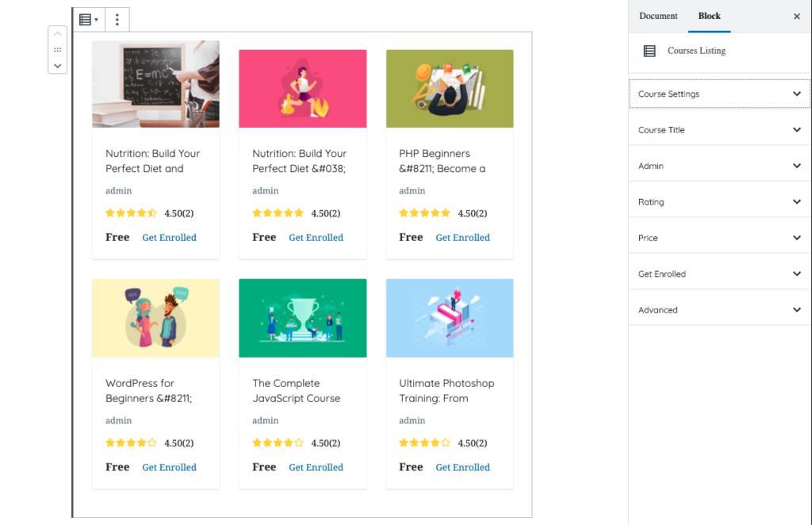The image size is (812, 525).
Task: Open the PHP Beginners course title
Action: (442, 161)
